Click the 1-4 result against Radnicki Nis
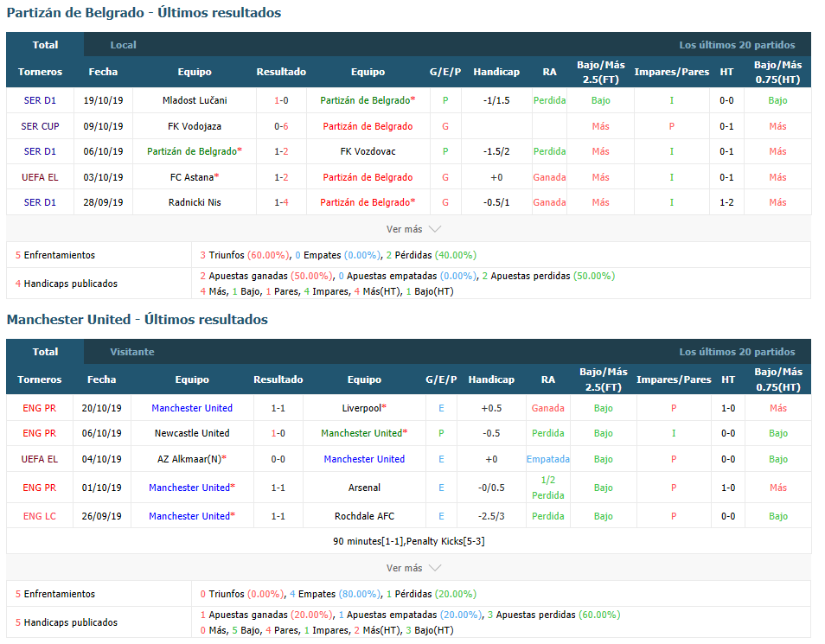Screen dimensions: 825x644 click(x=281, y=202)
